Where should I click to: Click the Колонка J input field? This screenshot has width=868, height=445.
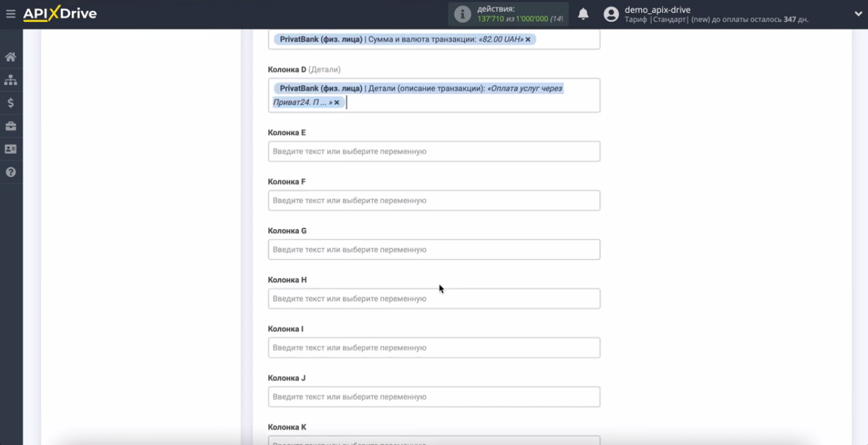(434, 397)
